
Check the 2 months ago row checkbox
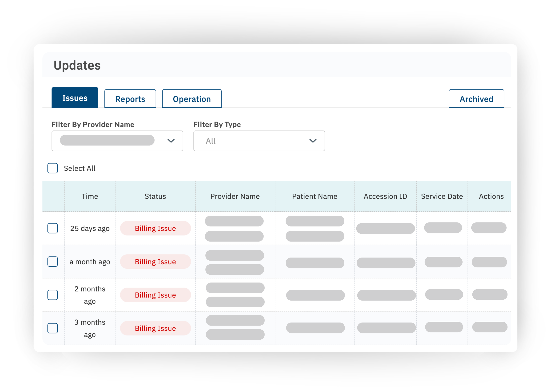(52, 295)
